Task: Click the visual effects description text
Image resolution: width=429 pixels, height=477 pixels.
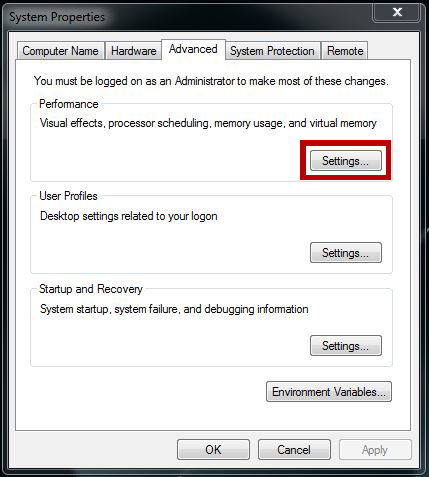Action: pyautogui.click(x=208, y=123)
